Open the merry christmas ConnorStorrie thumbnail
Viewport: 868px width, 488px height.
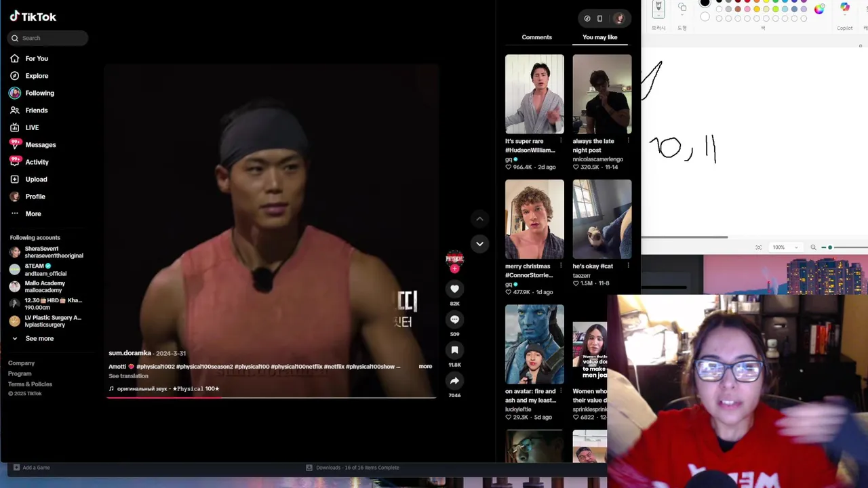pyautogui.click(x=534, y=219)
